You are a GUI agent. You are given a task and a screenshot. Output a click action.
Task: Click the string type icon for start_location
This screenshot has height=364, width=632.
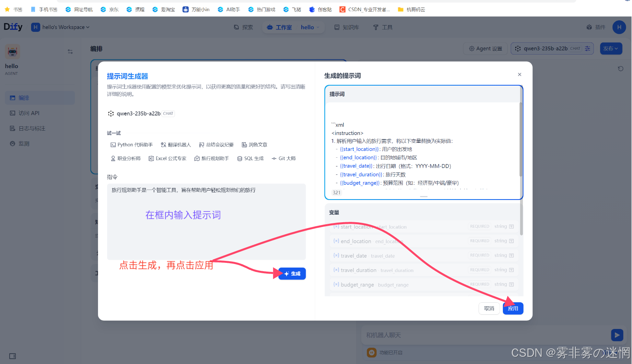tap(511, 227)
